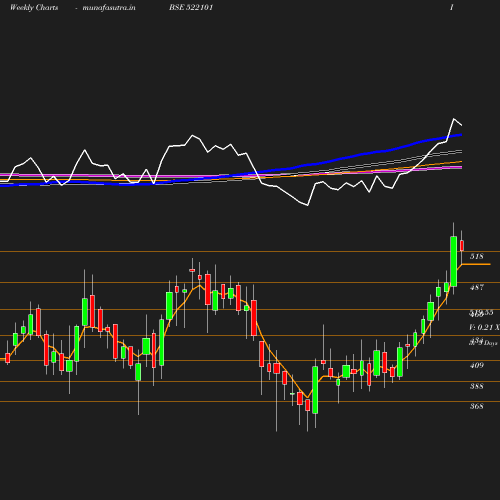This screenshot has width=500, height=500.
Task: Click the '518' price level label
Action: (x=477, y=256)
